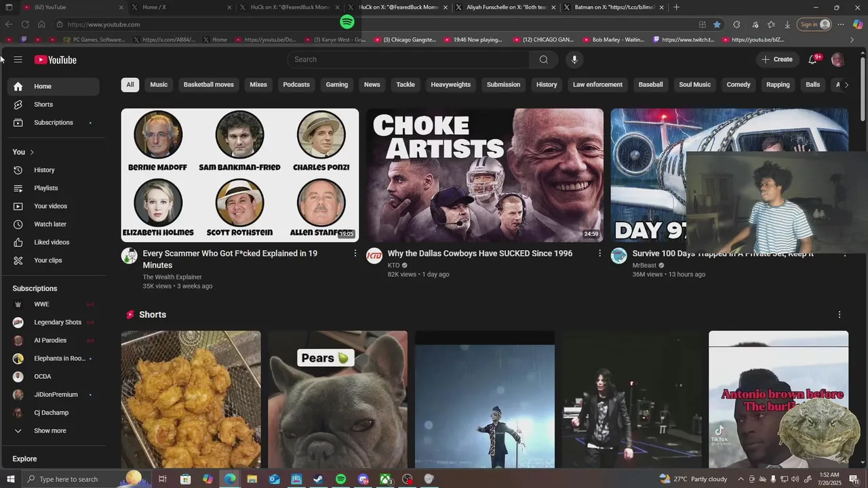Open the Pears dog Short
This screenshot has height=488, width=868.
(338, 399)
